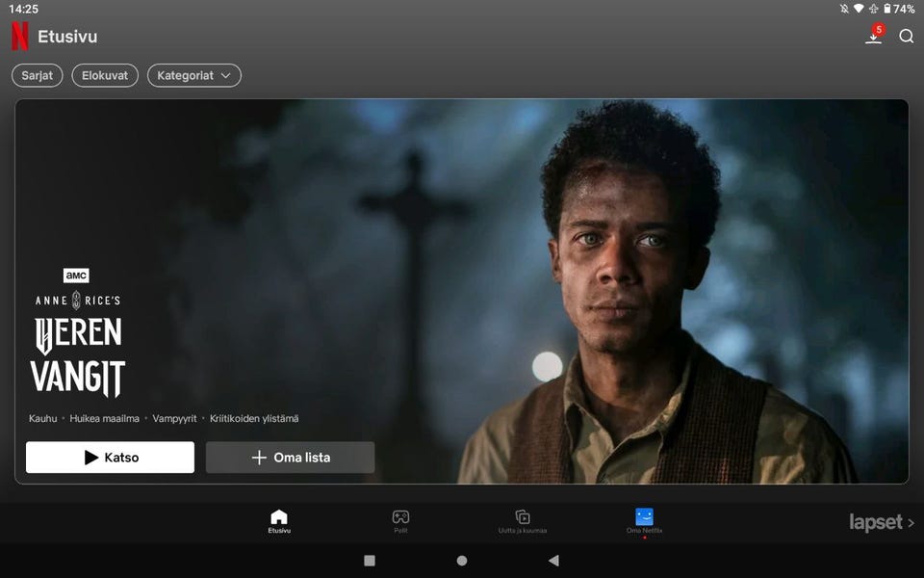
Task: Open the Uutta ja kuumaa tab
Action: pos(522,522)
